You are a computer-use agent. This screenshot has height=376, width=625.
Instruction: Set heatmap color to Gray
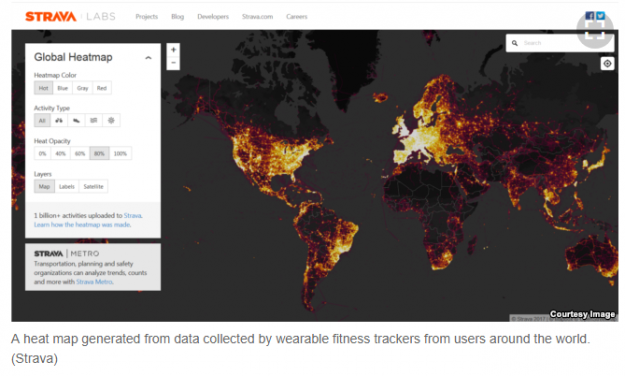coord(83,88)
